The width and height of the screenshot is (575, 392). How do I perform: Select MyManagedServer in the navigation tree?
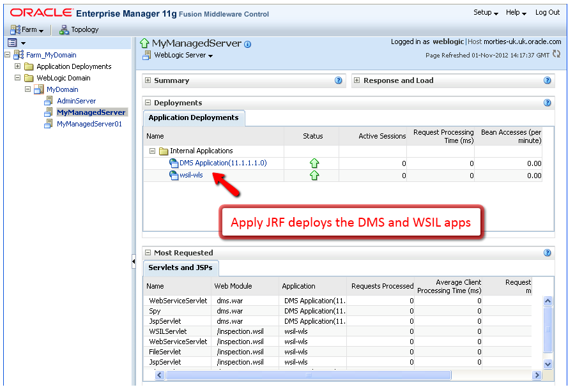tap(91, 112)
